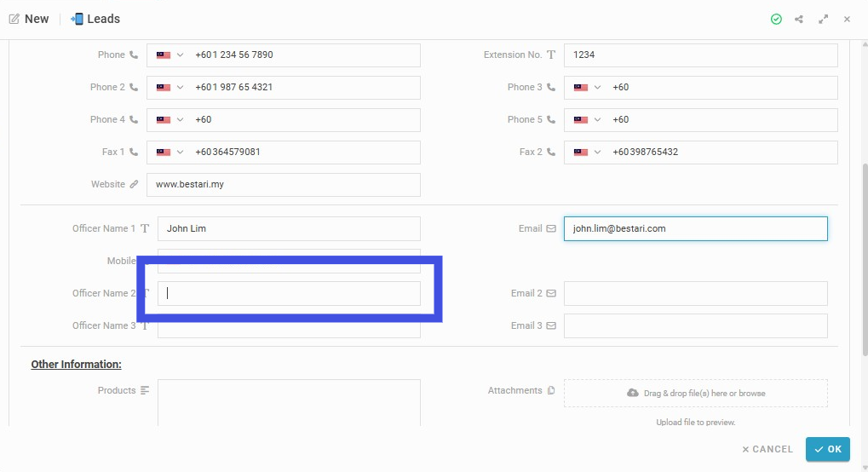Click the New edit pencil icon
This screenshot has height=472, width=868.
pyautogui.click(x=14, y=19)
